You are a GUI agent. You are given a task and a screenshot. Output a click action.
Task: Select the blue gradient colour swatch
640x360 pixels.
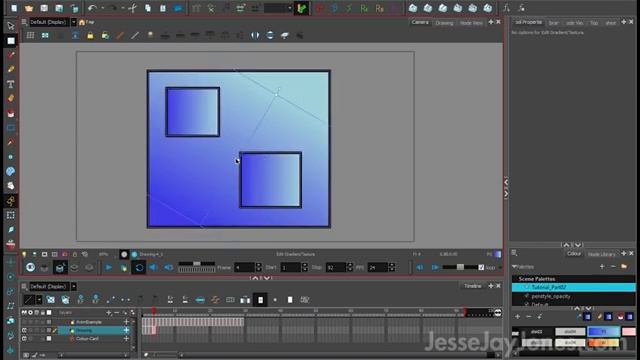point(604,331)
